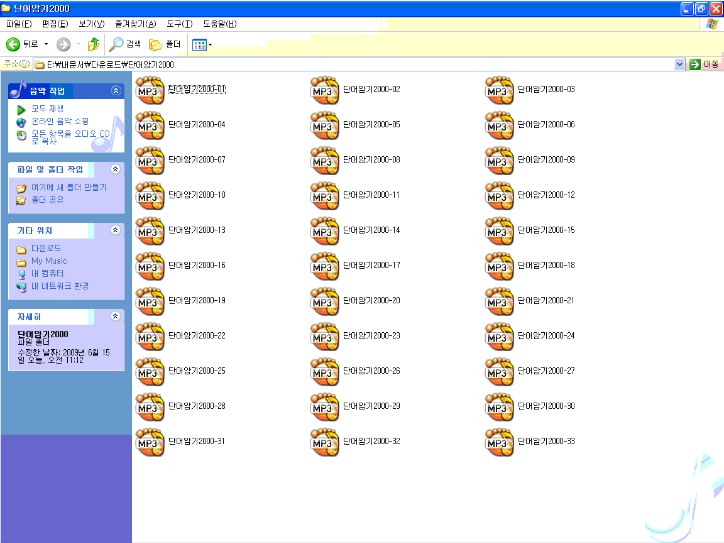Select MP3 file 단어암기2000-31
Viewport: 724px width, 543px height.
tap(181, 442)
